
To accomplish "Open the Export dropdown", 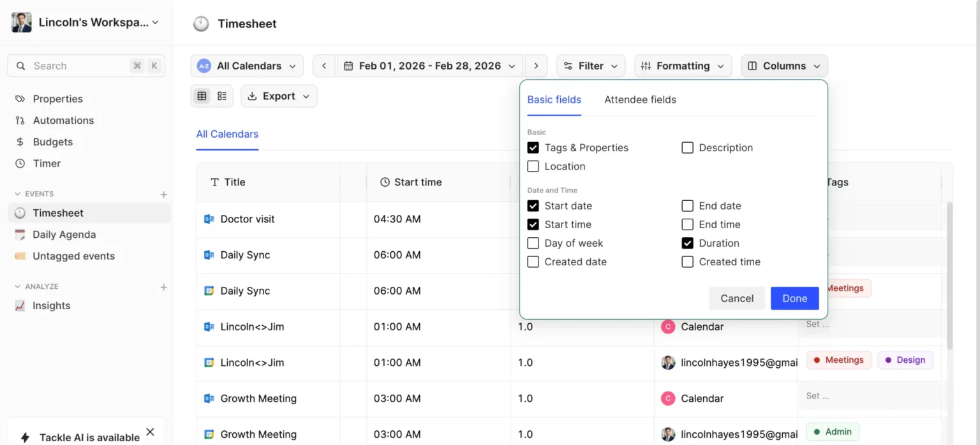I will (279, 96).
